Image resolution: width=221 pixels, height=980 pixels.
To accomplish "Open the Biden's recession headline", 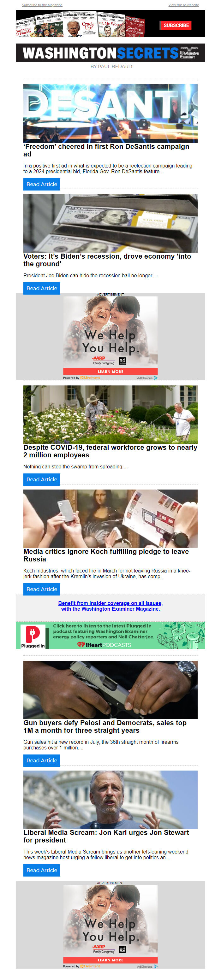I will tap(107, 260).
